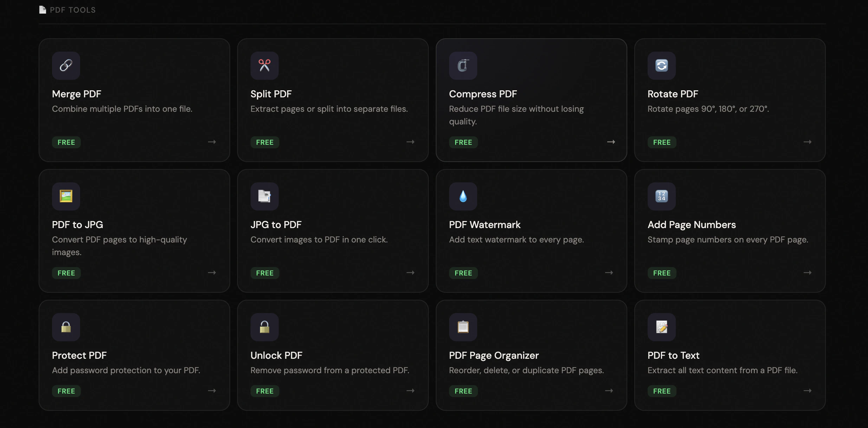Click the Merge PDF chain link icon

tap(66, 66)
